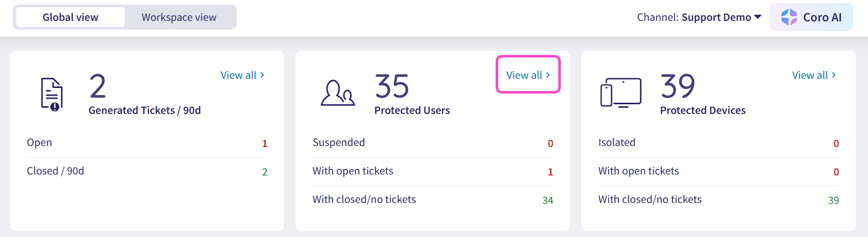The image size is (868, 237).
Task: Switch to Global view tab
Action: 70,17
